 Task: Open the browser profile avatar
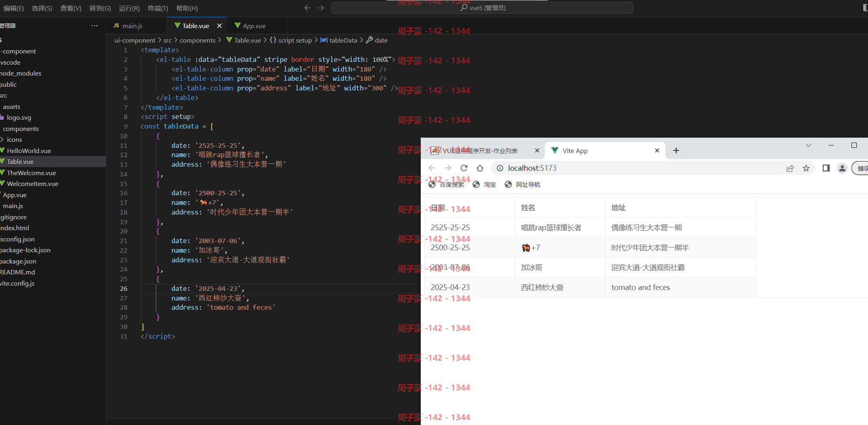coord(842,168)
